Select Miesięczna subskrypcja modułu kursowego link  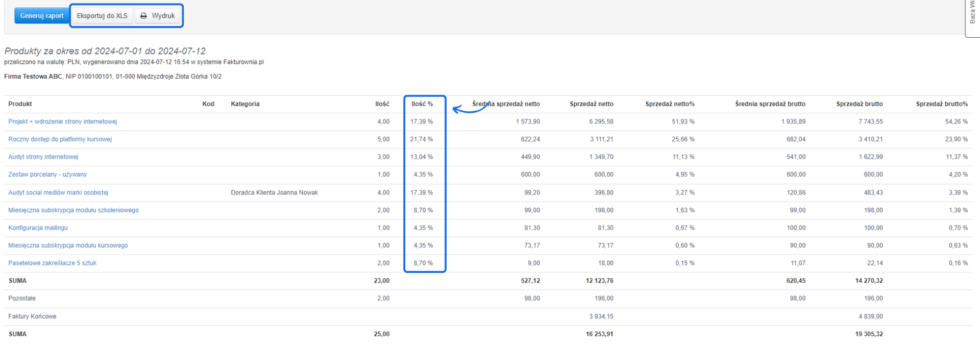tap(68, 245)
